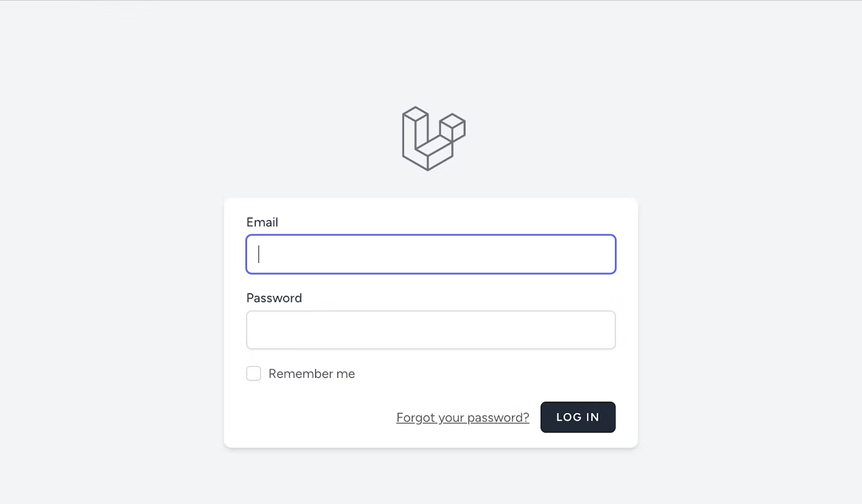
Task: Click inside the Password input field
Action: tap(431, 330)
